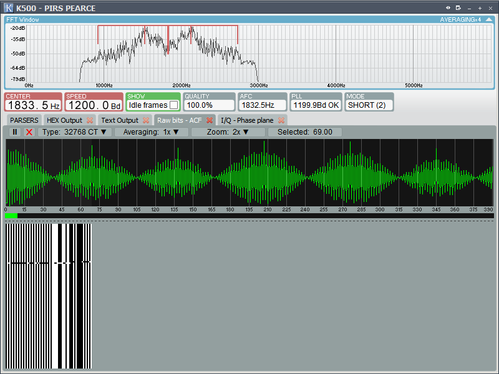Click the eye icon in the title bar

pyautogui.click(x=448, y=8)
